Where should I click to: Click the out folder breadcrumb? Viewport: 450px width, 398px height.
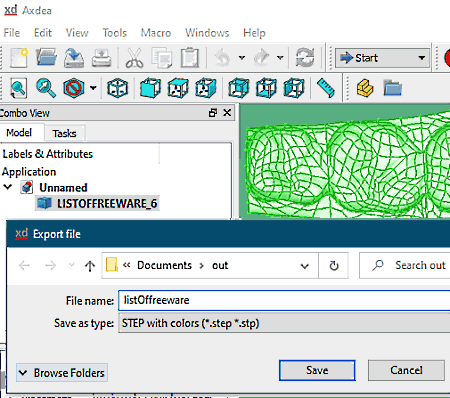tap(220, 265)
